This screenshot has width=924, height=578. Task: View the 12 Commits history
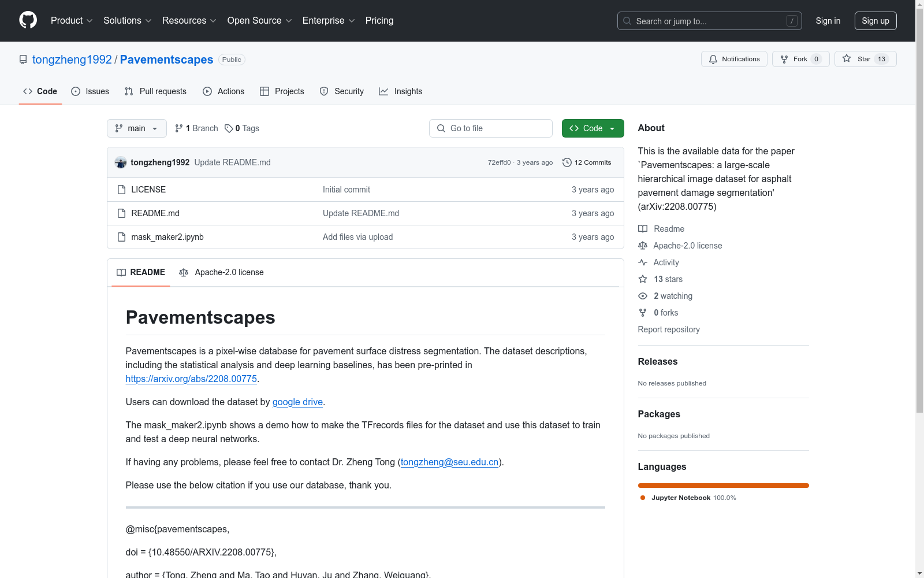tap(587, 162)
